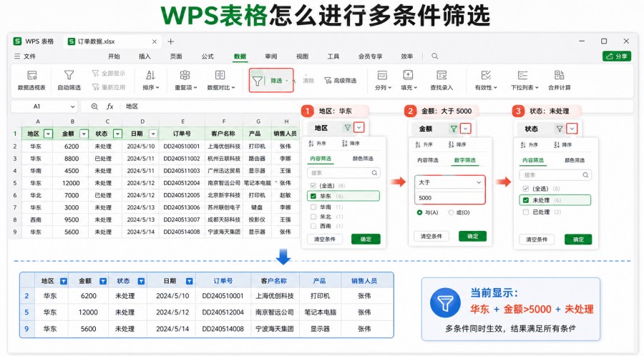This screenshot has height=356, width=644.
Task: Click the search magnifier in the menu bar
Action: click(x=434, y=56)
